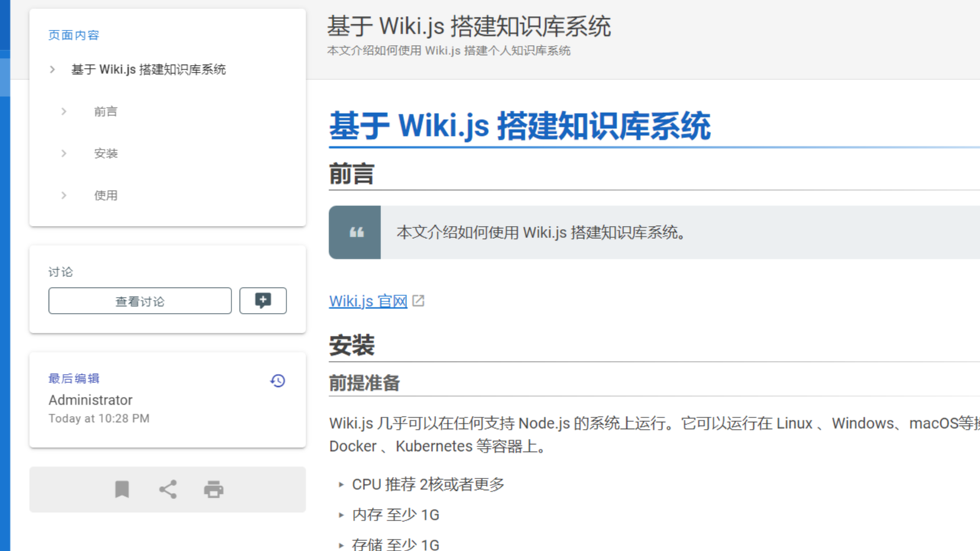The width and height of the screenshot is (980, 551).
Task: Click the 最后编辑 label
Action: click(x=74, y=379)
